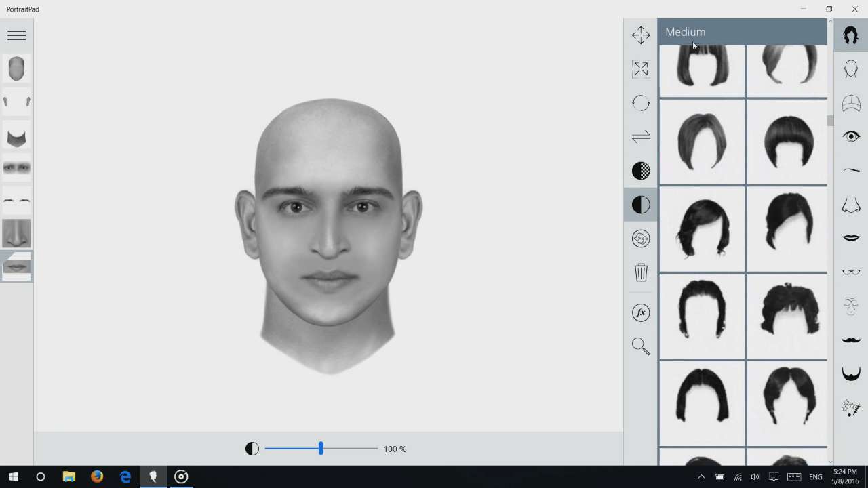Select the face portrait on the canvas

329,236
